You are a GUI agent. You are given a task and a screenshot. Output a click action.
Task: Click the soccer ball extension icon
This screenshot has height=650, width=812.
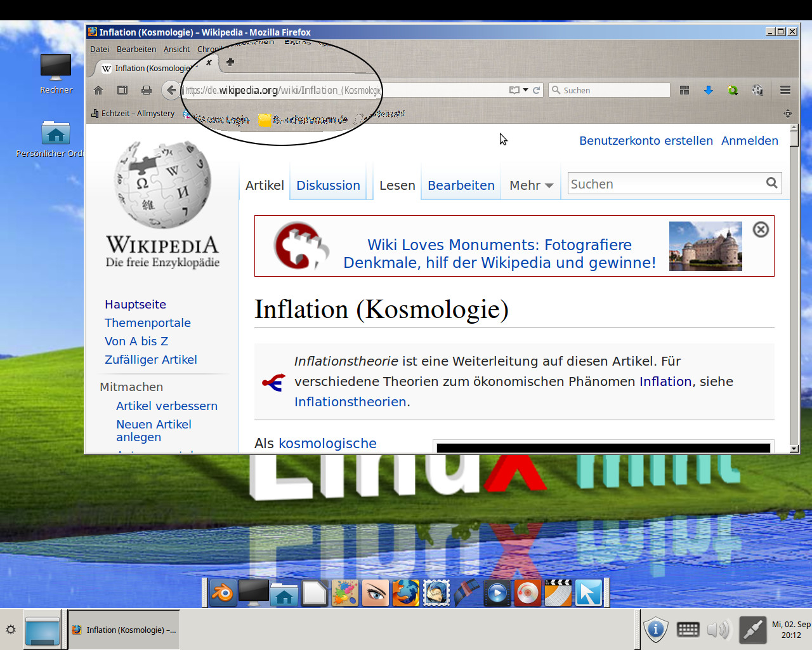click(757, 90)
